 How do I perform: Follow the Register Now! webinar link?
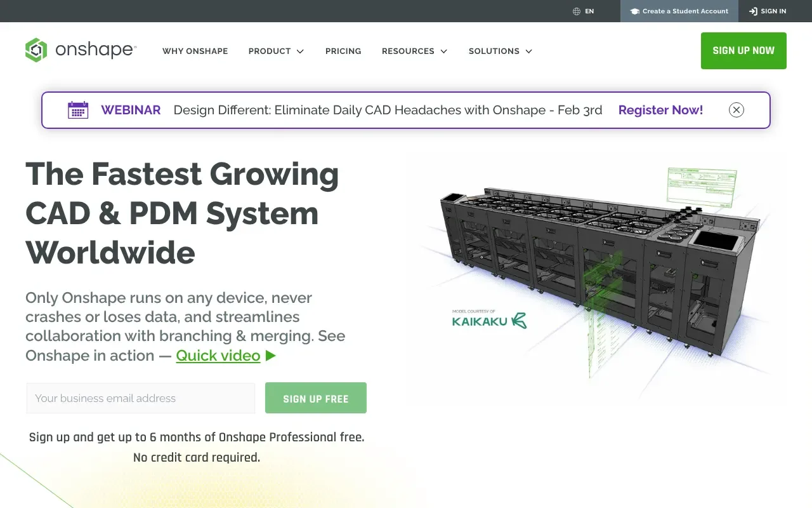[x=660, y=110]
